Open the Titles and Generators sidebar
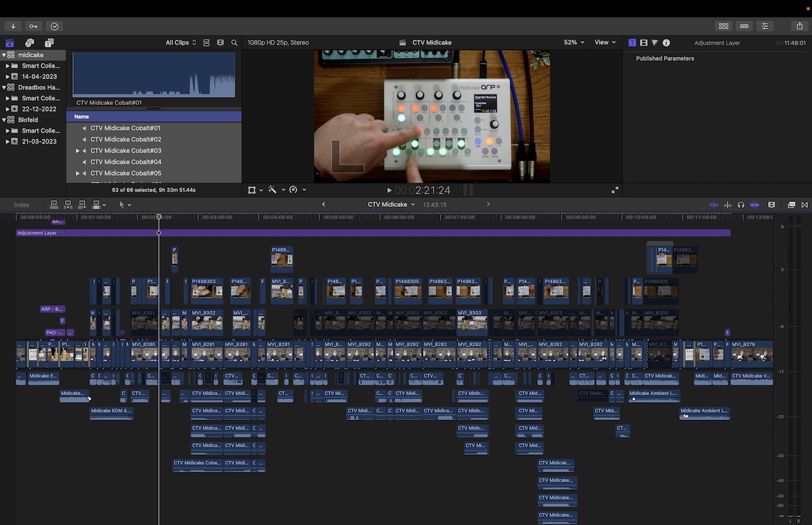Screen dimensions: 812x525 pyautogui.click(x=49, y=43)
